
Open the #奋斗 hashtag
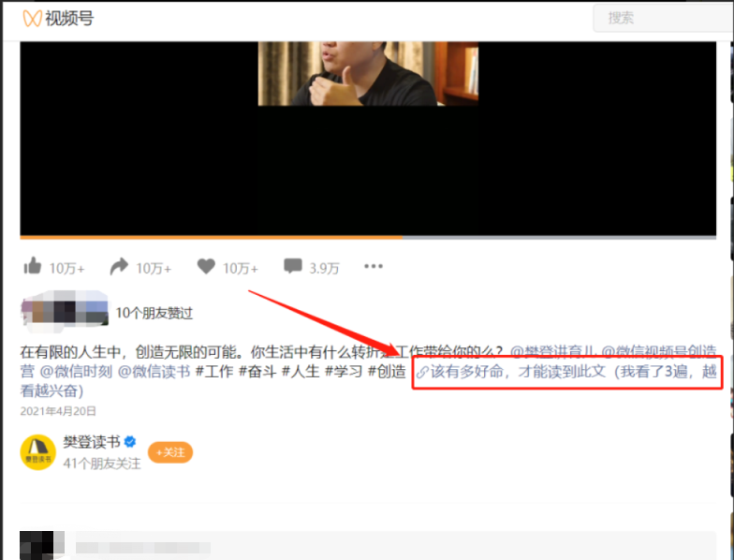[x=257, y=371]
